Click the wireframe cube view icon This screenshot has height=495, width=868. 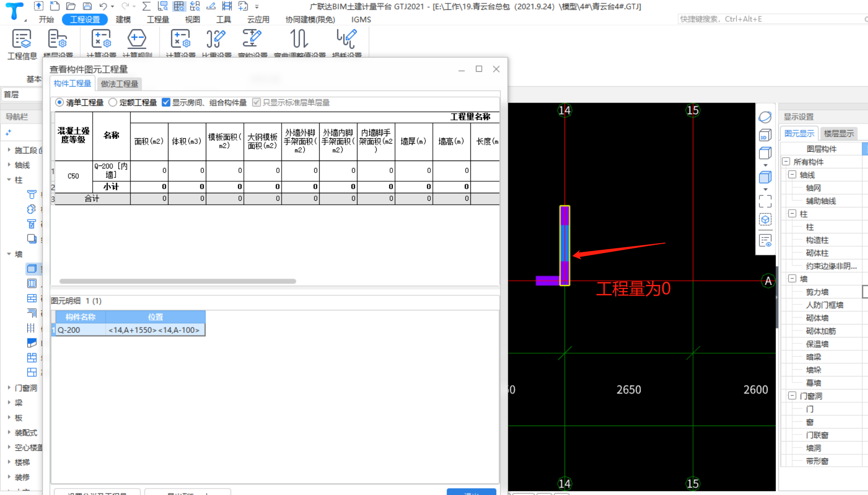tap(765, 153)
